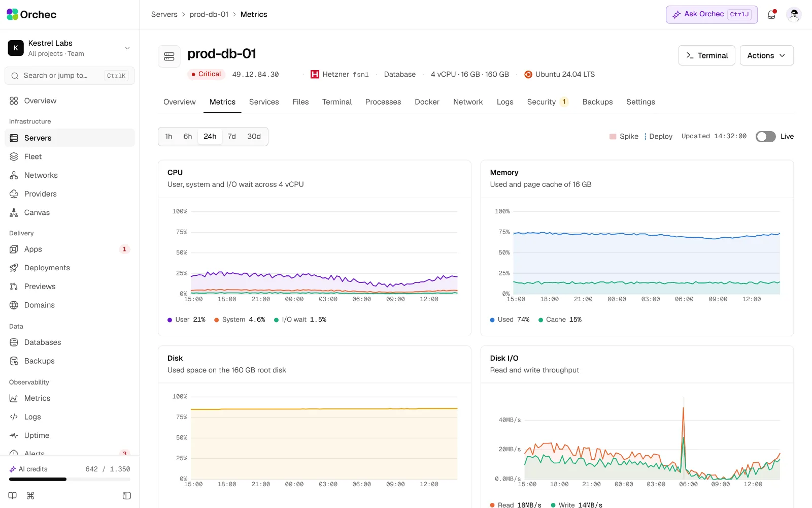Open the user avatar menu

794,15
